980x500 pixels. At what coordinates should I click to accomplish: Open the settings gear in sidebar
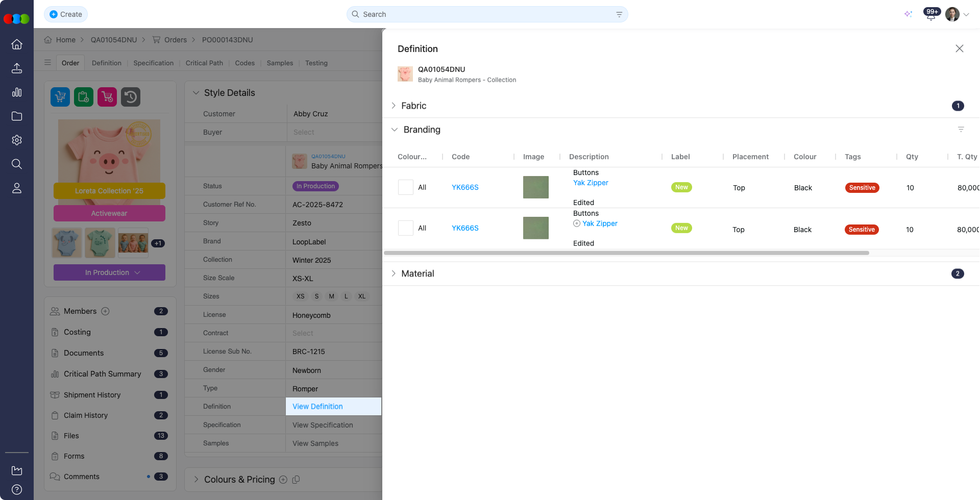tap(17, 140)
